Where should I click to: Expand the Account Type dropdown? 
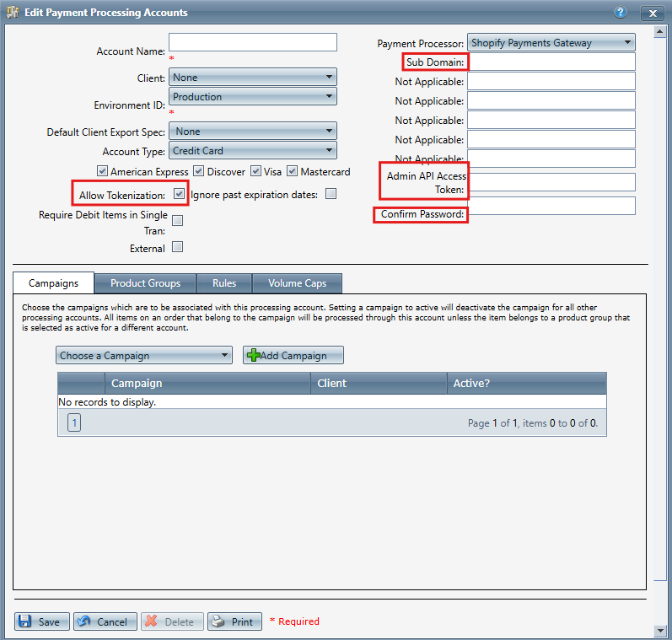[x=253, y=151]
